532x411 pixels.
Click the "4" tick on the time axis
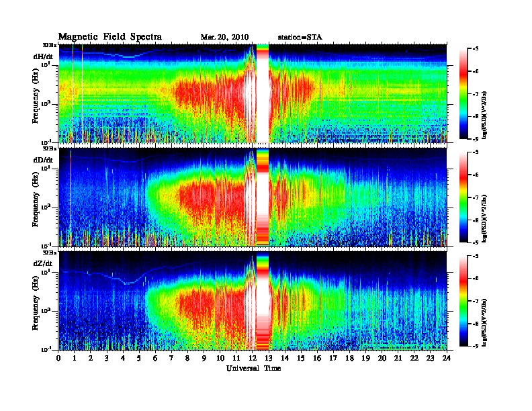tap(123, 358)
